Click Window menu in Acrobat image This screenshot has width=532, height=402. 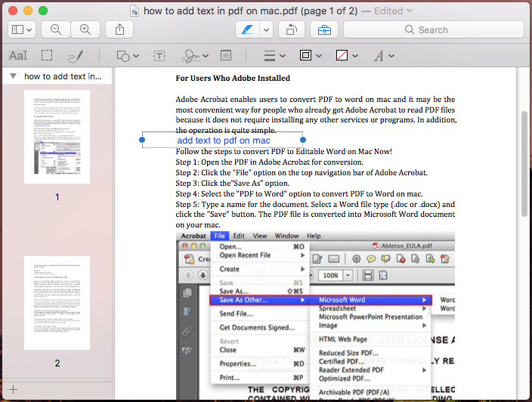(x=286, y=236)
